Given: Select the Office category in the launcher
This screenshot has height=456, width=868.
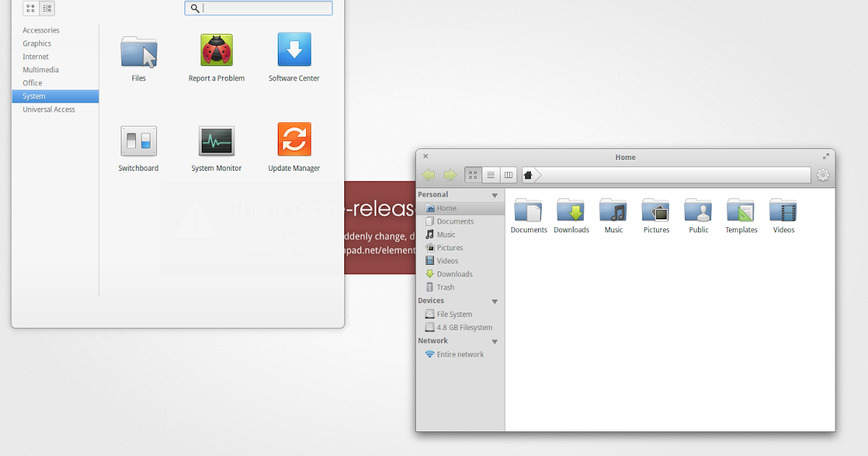Looking at the screenshot, I should (x=34, y=83).
